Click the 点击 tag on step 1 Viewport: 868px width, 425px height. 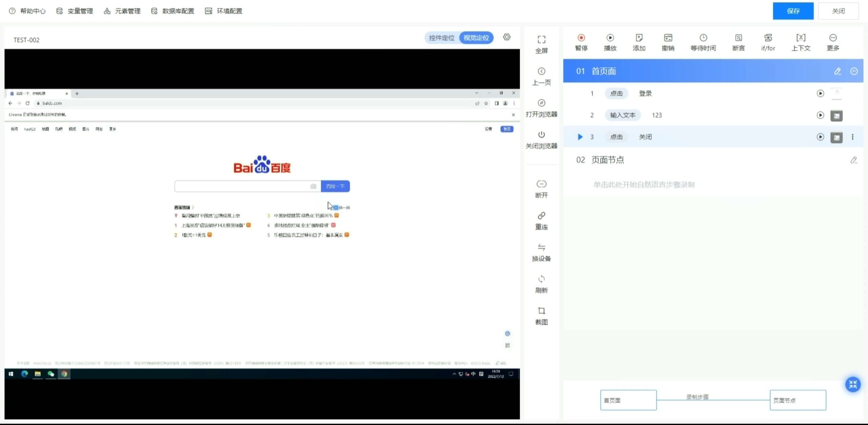click(616, 93)
